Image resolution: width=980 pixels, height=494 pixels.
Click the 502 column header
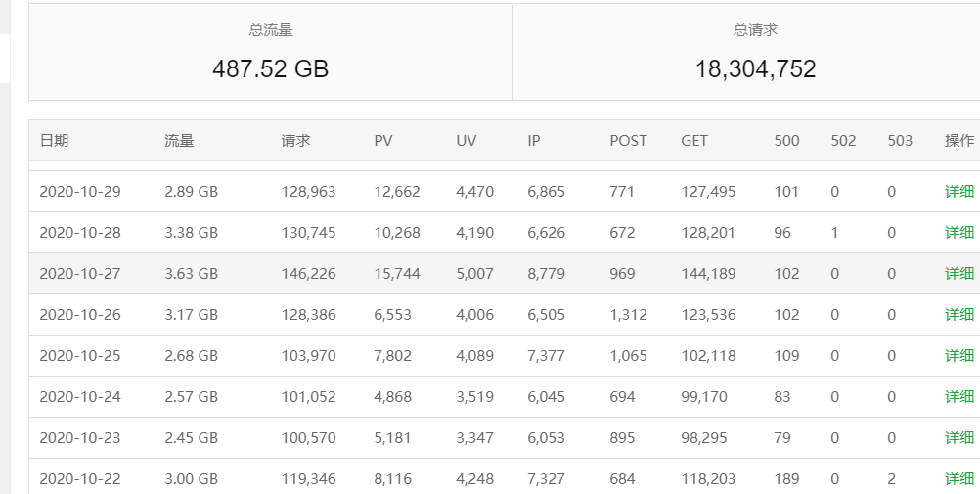pos(843,141)
